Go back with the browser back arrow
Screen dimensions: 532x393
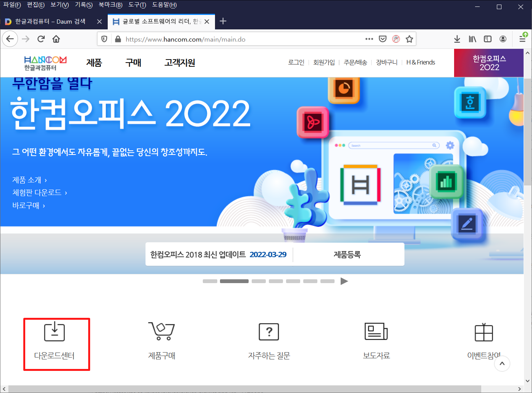tap(10, 39)
